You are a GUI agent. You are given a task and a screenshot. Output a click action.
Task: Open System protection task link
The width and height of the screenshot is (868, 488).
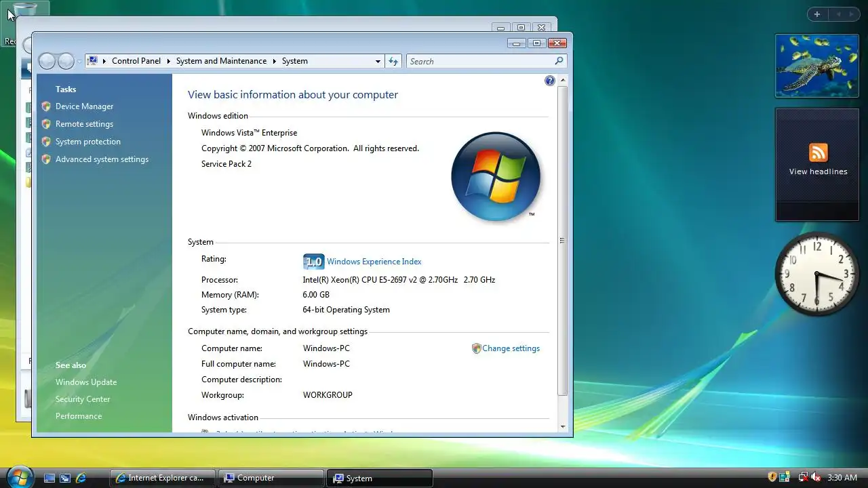pyautogui.click(x=88, y=142)
